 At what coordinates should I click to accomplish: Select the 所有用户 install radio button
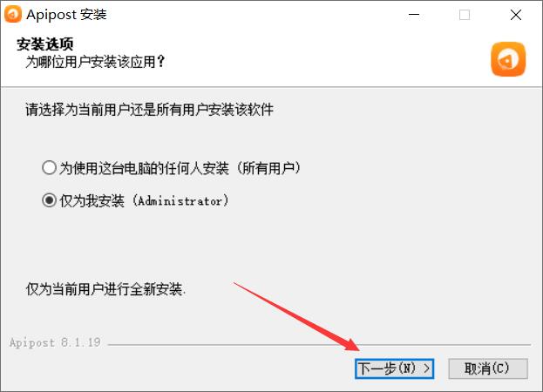tap(49, 168)
